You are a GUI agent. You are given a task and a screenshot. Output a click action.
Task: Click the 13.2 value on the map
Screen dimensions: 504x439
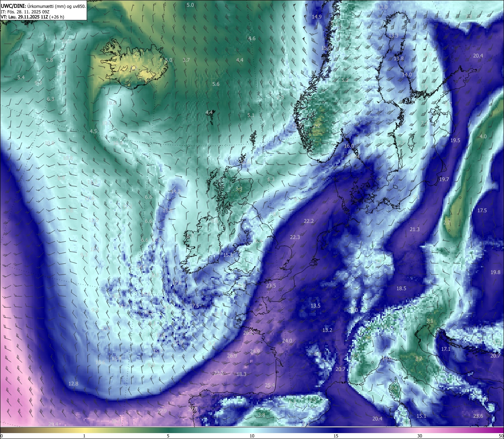click(x=327, y=330)
